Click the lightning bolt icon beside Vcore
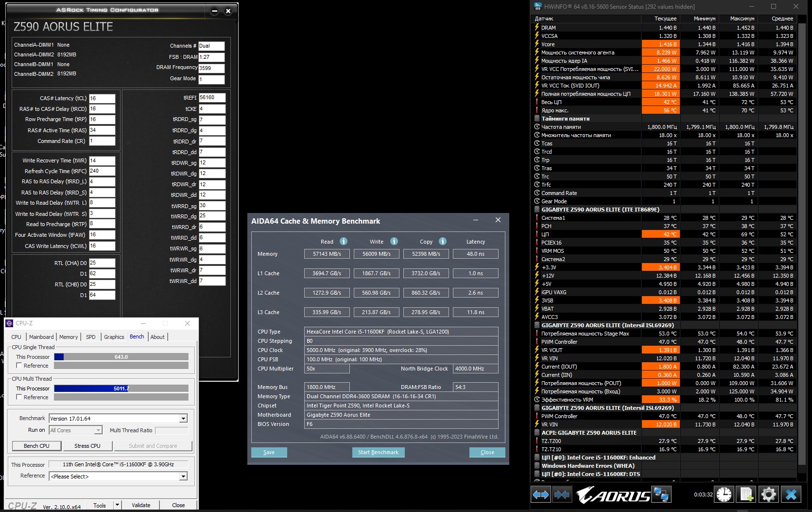 537,44
